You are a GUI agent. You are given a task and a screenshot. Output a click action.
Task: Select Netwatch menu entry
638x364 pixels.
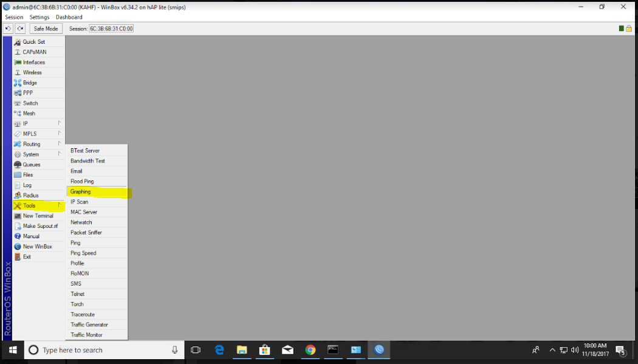pyautogui.click(x=97, y=222)
